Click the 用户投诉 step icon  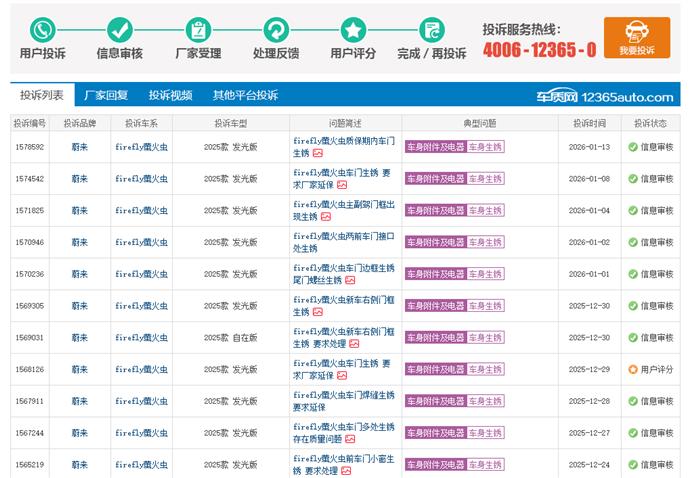pos(42,29)
